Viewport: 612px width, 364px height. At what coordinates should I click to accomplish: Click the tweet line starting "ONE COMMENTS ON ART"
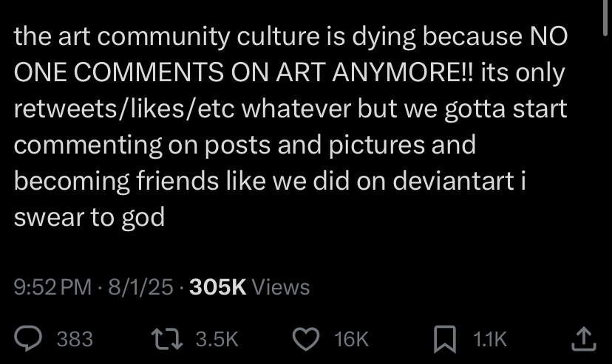[x=289, y=72]
